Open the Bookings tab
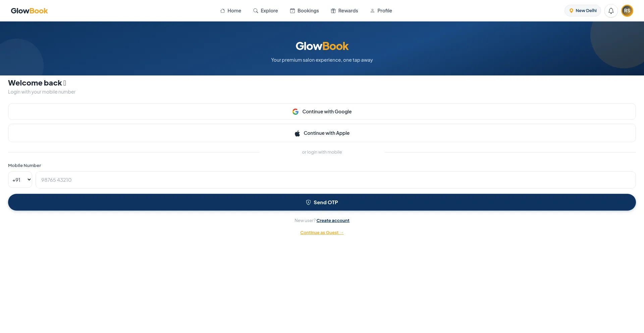 point(305,11)
